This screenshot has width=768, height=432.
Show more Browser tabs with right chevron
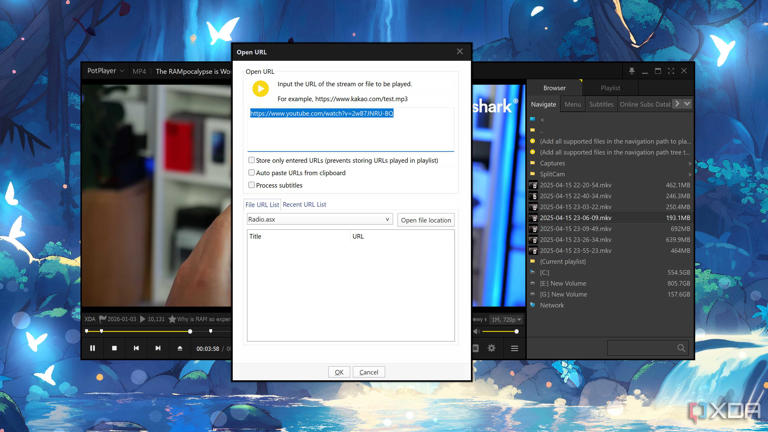tap(677, 104)
